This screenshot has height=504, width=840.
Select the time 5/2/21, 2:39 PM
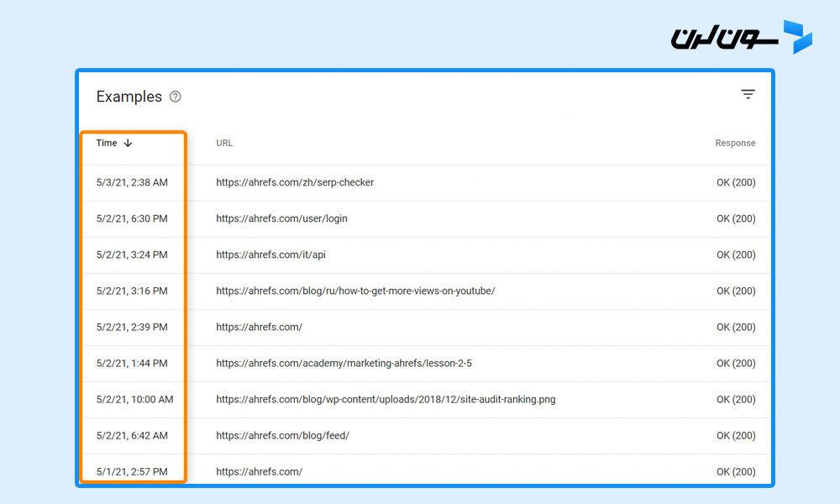pos(132,327)
